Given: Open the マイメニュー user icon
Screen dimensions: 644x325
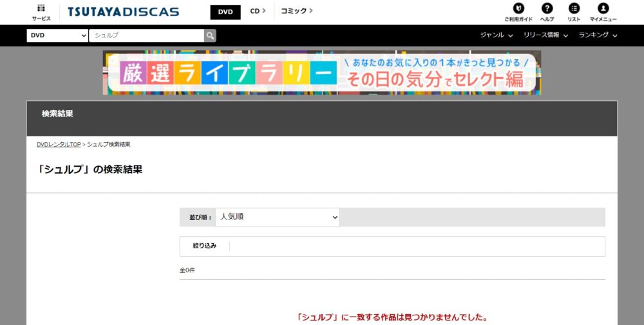Looking at the screenshot, I should [x=603, y=12].
